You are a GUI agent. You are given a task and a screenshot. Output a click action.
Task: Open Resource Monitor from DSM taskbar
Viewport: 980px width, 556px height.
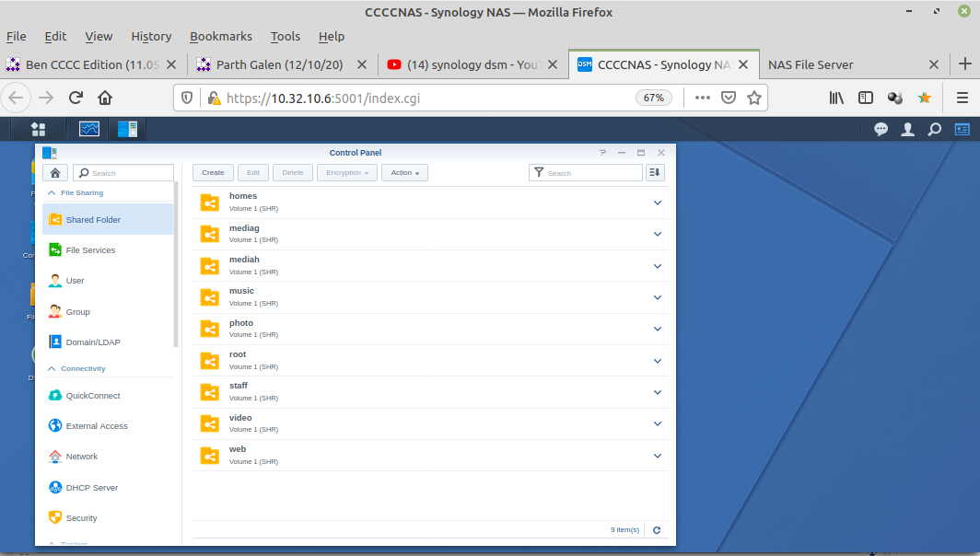pyautogui.click(x=89, y=129)
